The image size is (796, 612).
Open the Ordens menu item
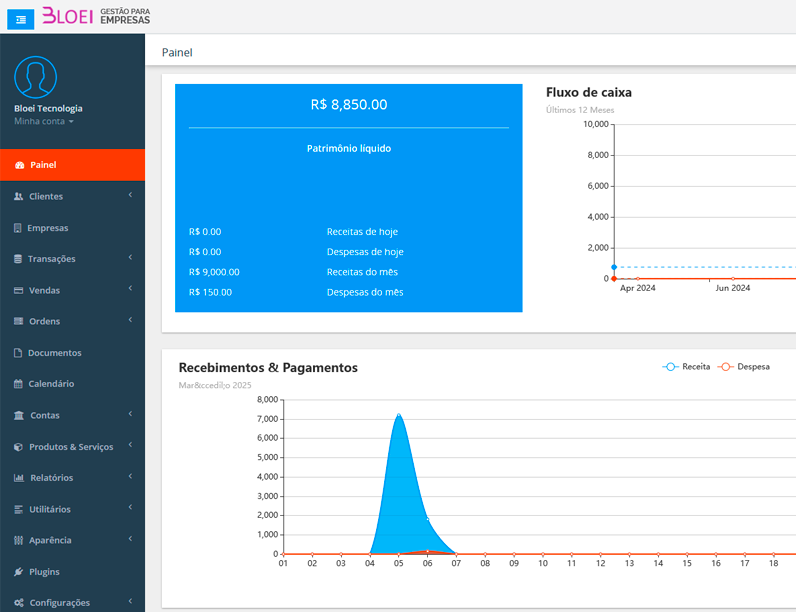pyautogui.click(x=45, y=321)
